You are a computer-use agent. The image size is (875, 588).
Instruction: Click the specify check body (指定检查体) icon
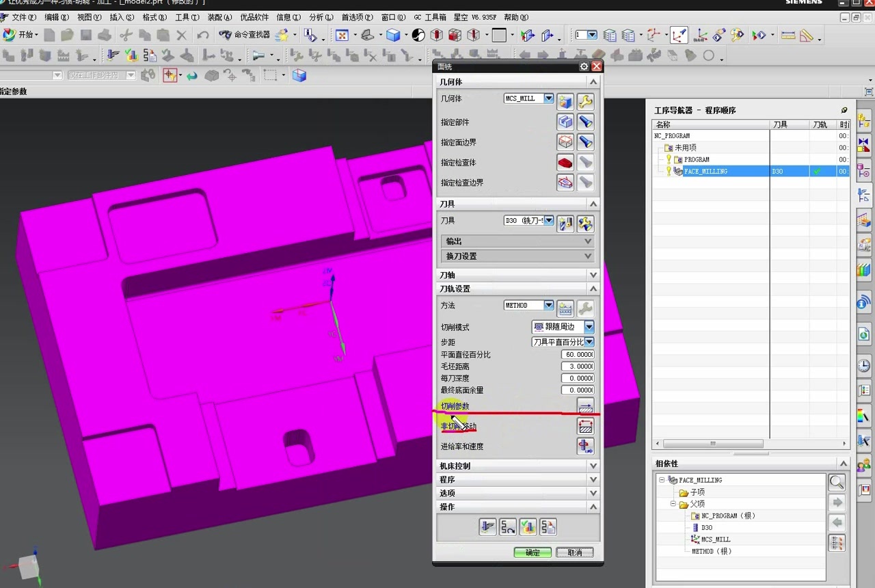[565, 163]
